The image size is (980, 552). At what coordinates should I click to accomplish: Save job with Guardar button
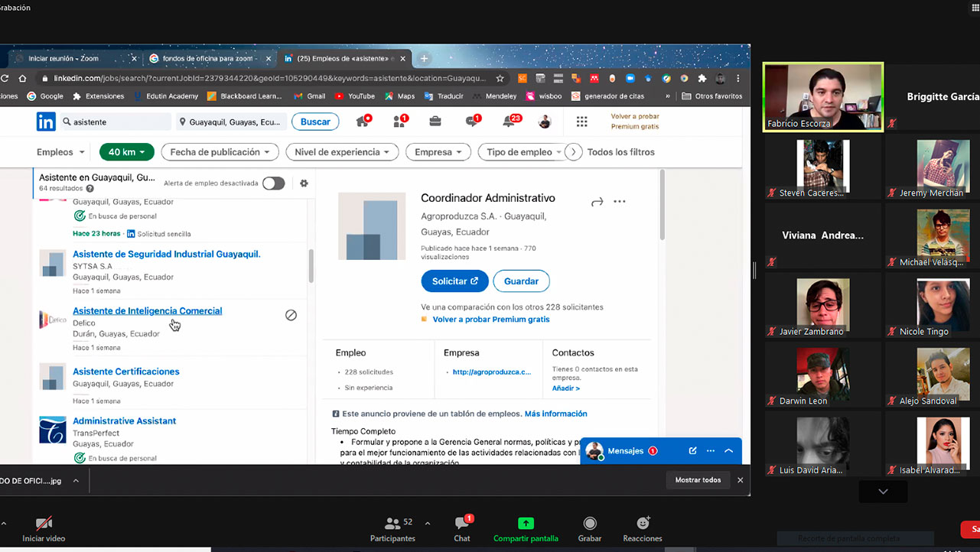tap(521, 281)
